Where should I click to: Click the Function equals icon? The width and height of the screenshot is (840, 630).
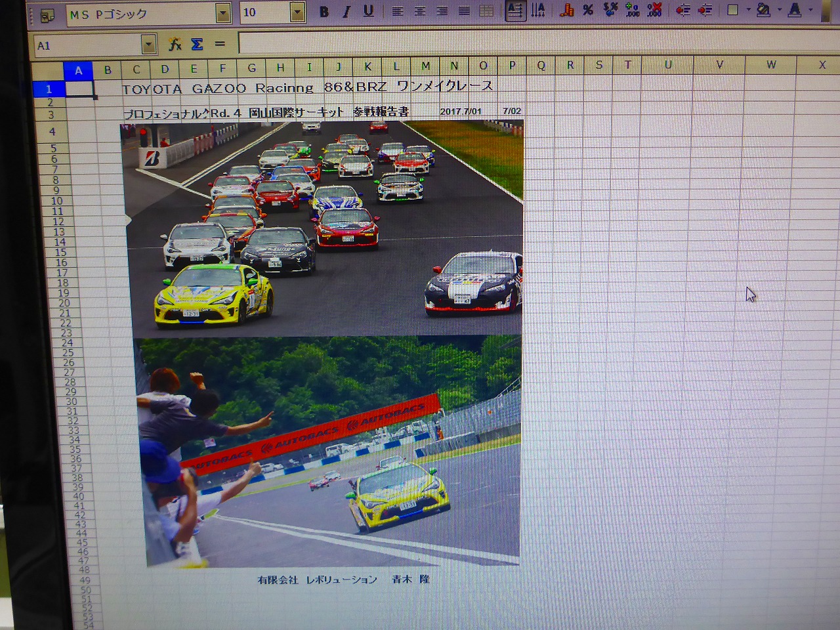pos(219,44)
